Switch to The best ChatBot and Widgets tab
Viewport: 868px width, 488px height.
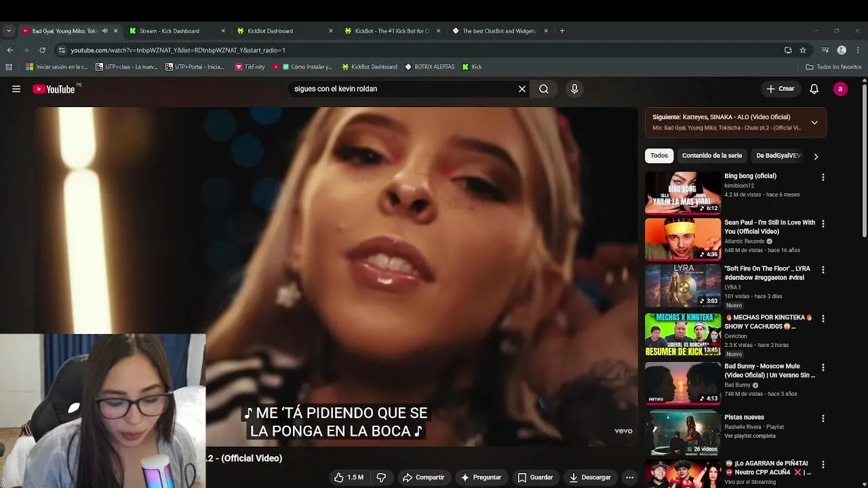(500, 30)
